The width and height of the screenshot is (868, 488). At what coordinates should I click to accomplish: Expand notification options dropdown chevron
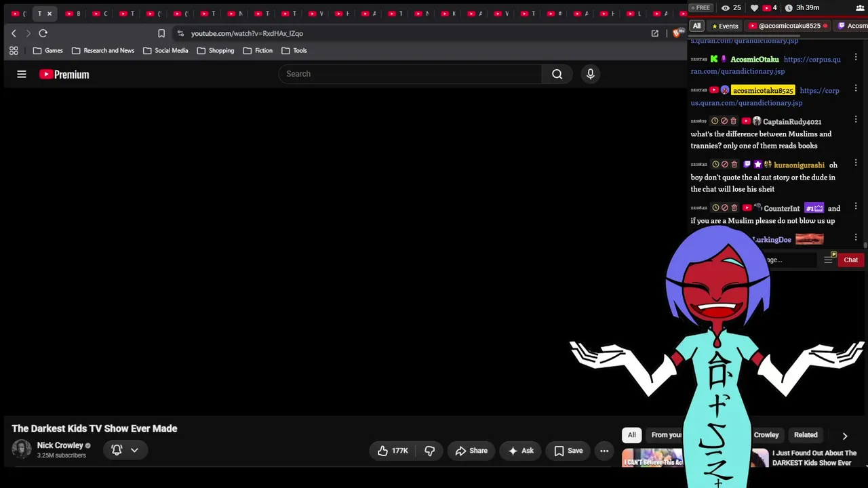click(x=134, y=450)
